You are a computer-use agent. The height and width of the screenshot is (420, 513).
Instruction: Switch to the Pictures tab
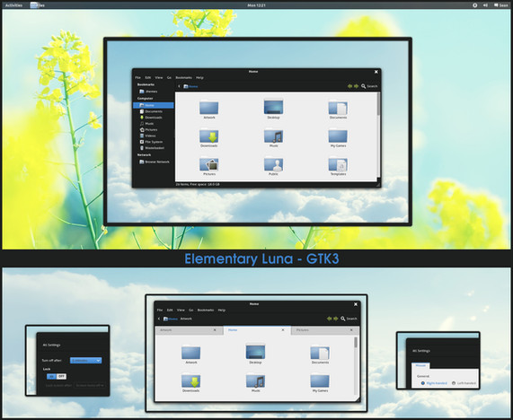click(x=324, y=330)
